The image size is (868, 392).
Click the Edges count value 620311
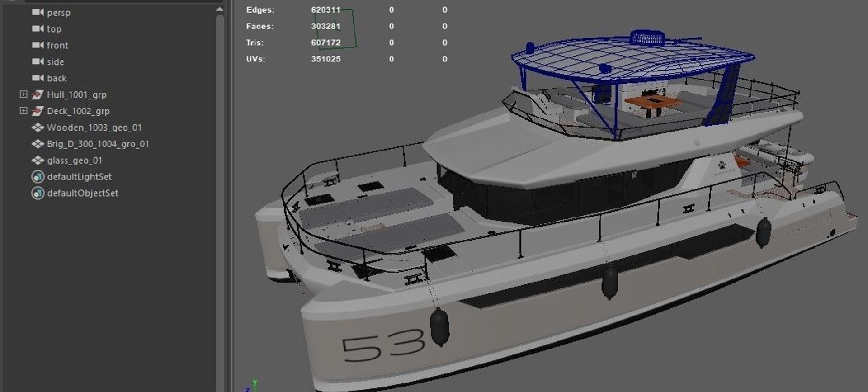point(325,9)
